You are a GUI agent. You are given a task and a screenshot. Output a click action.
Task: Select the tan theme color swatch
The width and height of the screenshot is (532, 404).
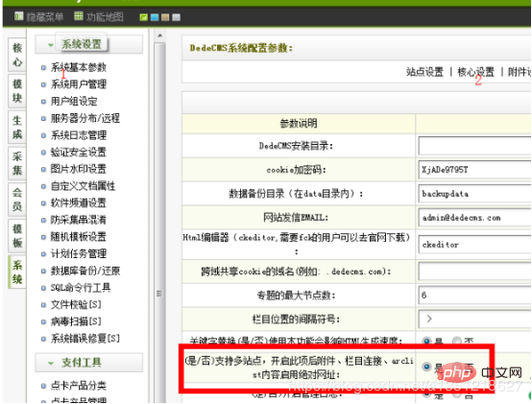click(x=165, y=17)
